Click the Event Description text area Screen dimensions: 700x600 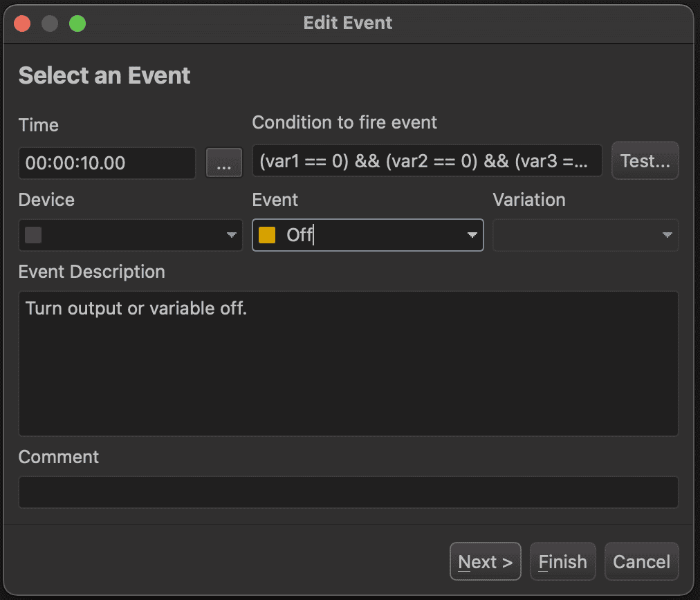(348, 364)
